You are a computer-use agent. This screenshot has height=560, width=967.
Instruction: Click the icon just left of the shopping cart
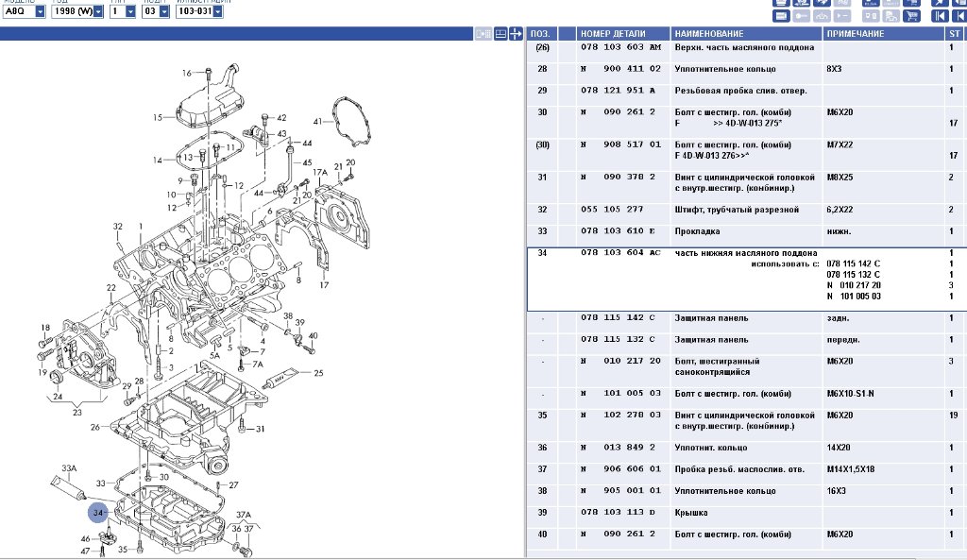tap(889, 16)
